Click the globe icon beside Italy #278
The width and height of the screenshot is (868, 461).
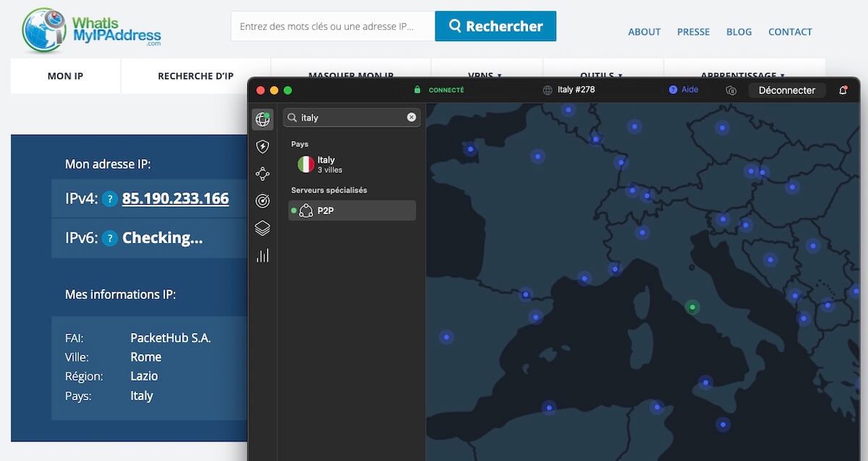(548, 90)
